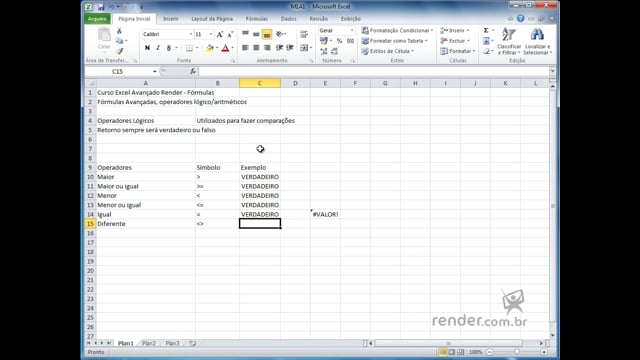Screen dimensions: 640x360
Task: Click the text orientation icon
Action: [280, 34]
